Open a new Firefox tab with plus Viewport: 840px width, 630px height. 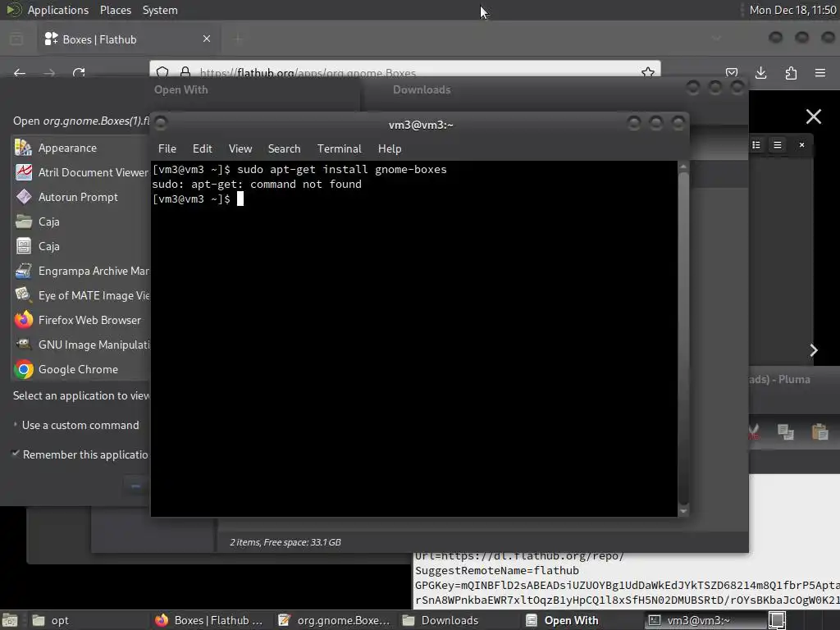coord(238,39)
